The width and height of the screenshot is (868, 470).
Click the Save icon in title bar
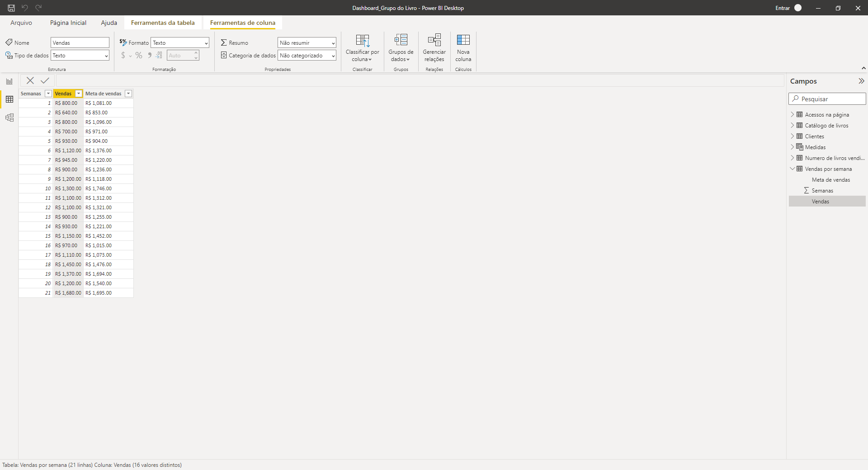[11, 8]
